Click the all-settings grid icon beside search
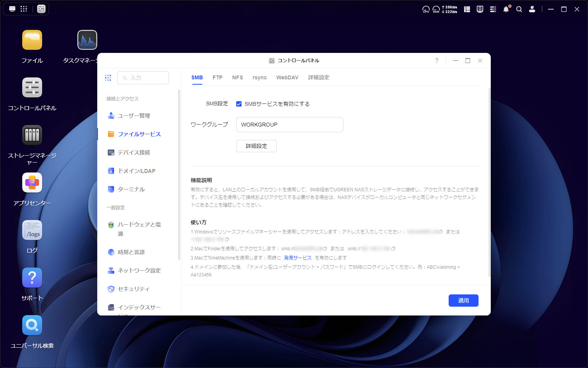This screenshot has height=368, width=588. tap(108, 78)
